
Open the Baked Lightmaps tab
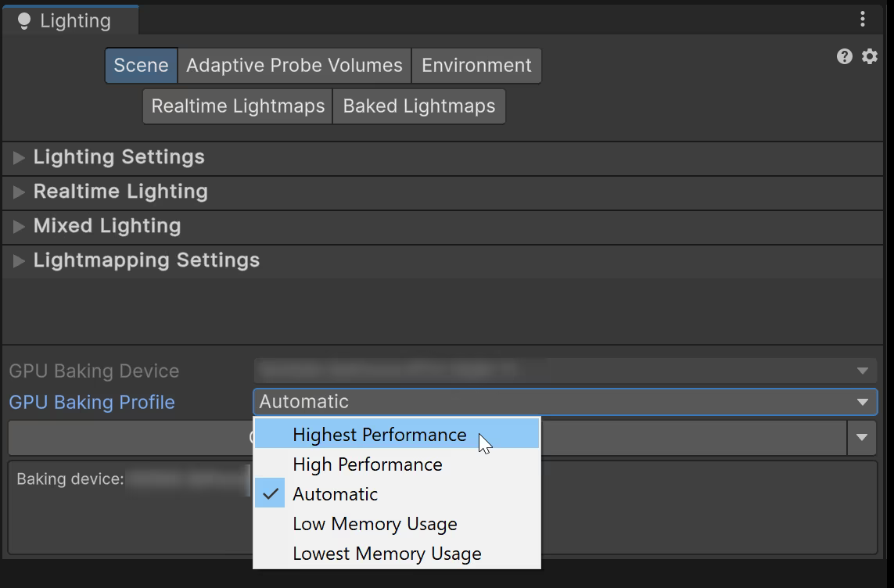419,106
